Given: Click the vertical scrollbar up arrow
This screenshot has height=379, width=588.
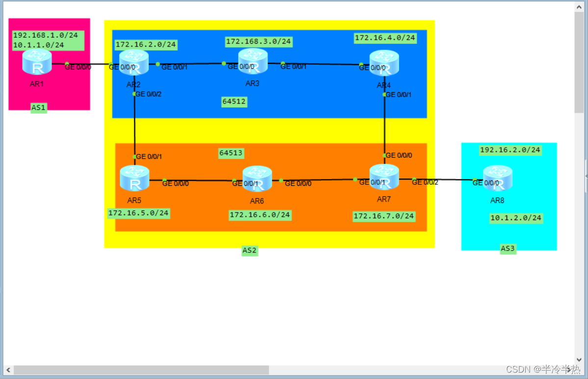Looking at the screenshot, I should pos(579,7).
